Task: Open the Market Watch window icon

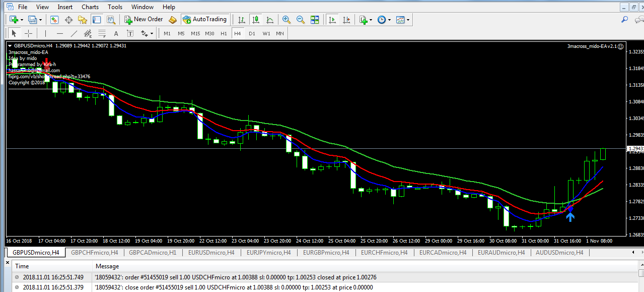Action: click(54, 20)
